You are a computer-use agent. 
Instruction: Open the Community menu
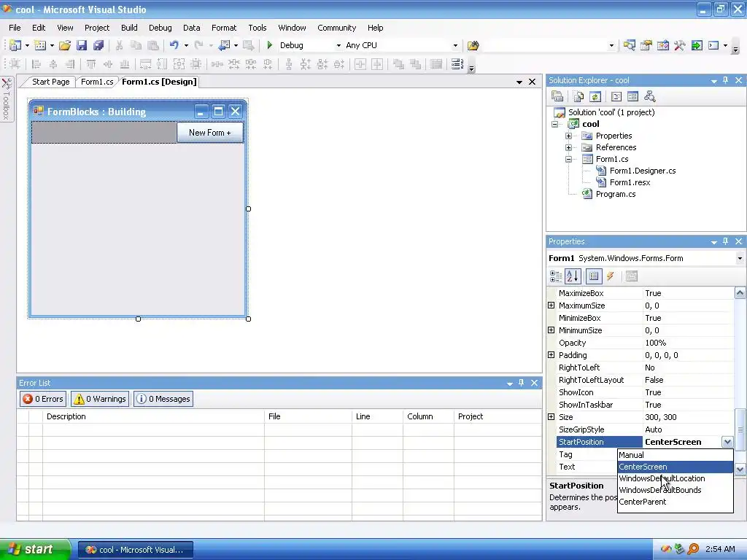337,28
